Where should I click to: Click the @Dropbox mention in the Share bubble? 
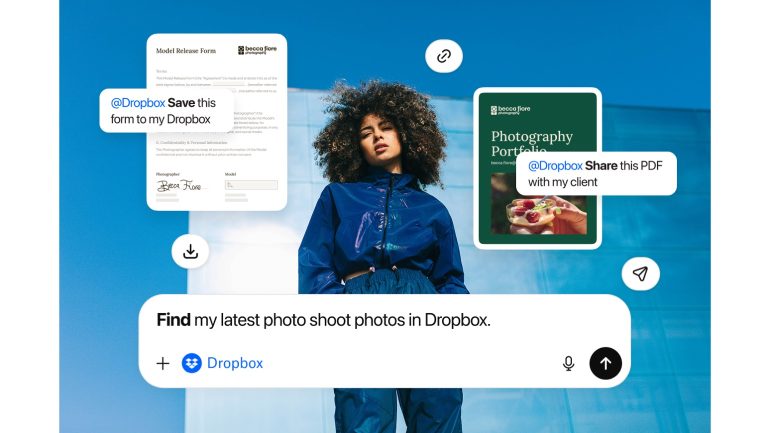555,165
